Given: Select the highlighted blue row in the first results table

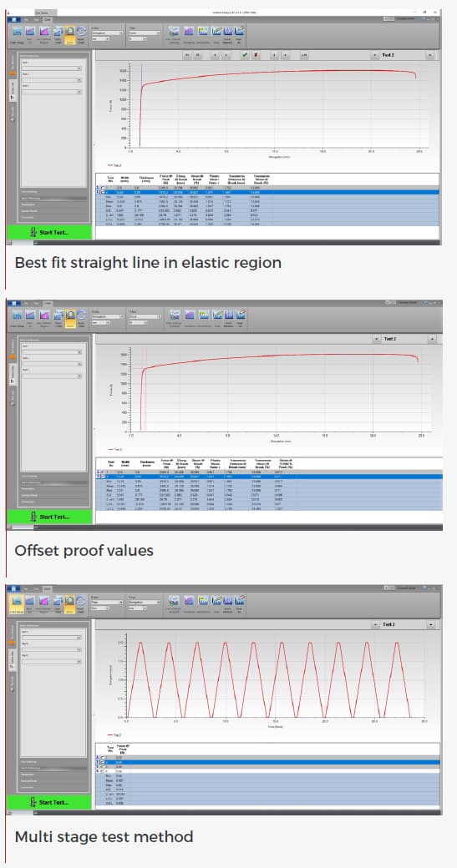Looking at the screenshot, I should [x=269, y=192].
